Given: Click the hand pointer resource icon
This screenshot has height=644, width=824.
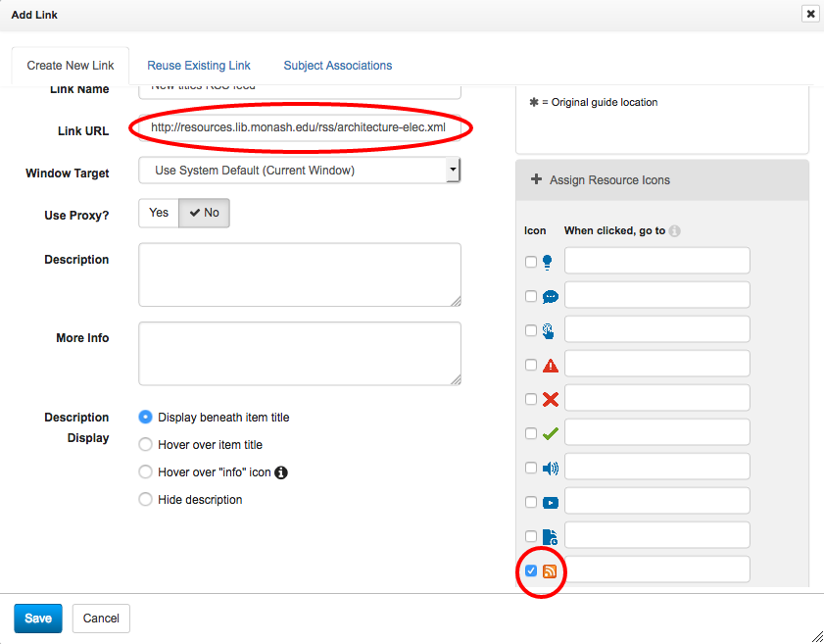Looking at the screenshot, I should [548, 330].
